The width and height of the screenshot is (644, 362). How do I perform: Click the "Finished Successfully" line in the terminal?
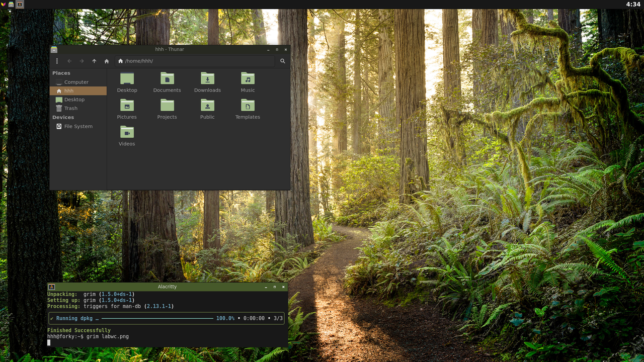click(x=79, y=330)
